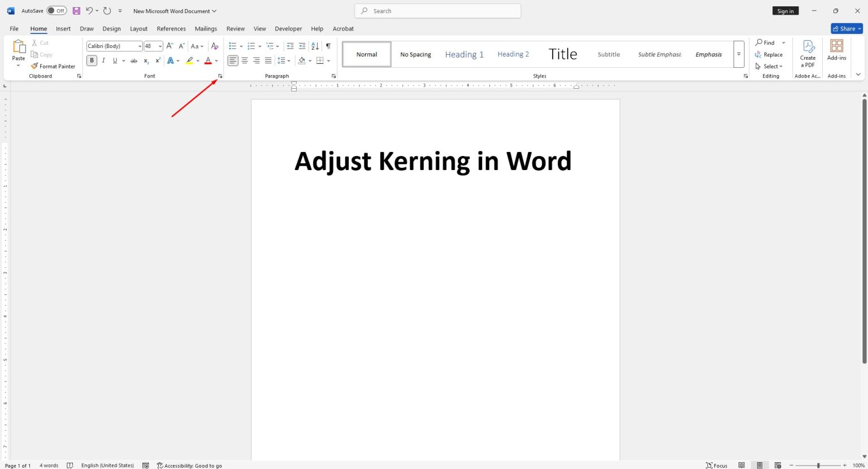Switch to the Layout tab
The height and width of the screenshot is (469, 868).
[138, 28]
